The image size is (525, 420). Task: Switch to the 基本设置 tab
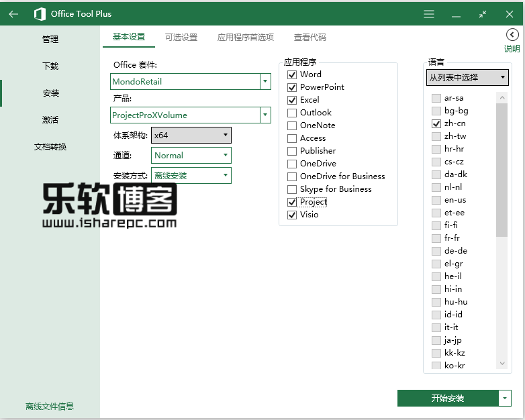(x=129, y=37)
